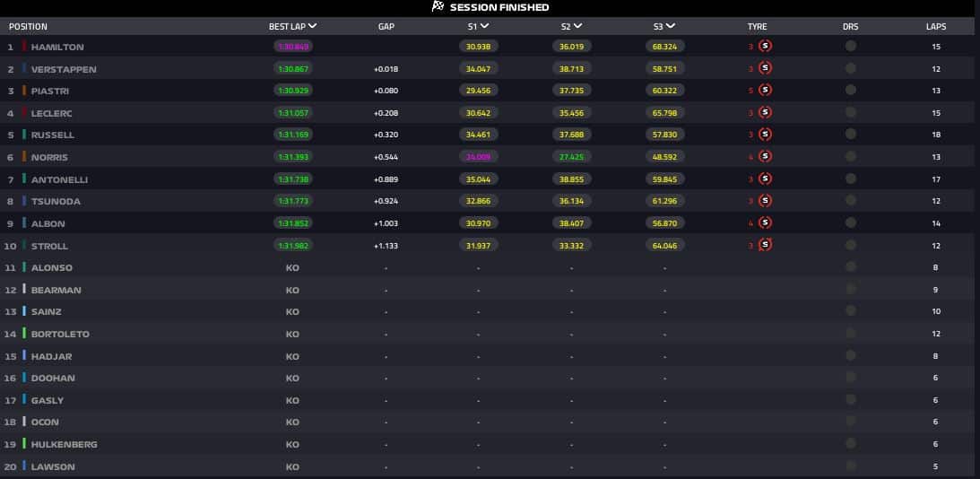
Task: Click the DRS column header
Action: 851,27
